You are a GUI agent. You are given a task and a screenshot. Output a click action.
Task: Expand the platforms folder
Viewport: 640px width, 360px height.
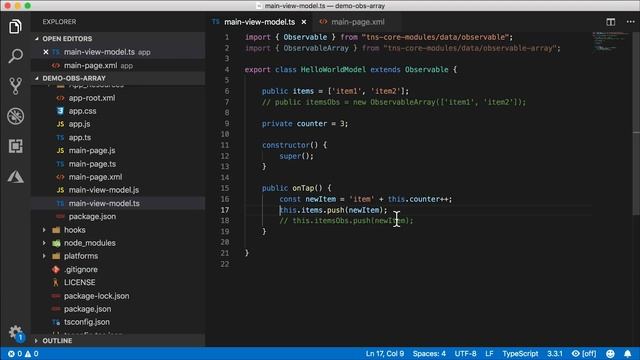44,256
